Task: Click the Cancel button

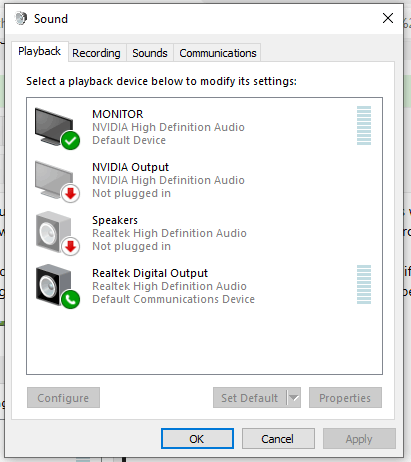Action: pos(278,439)
